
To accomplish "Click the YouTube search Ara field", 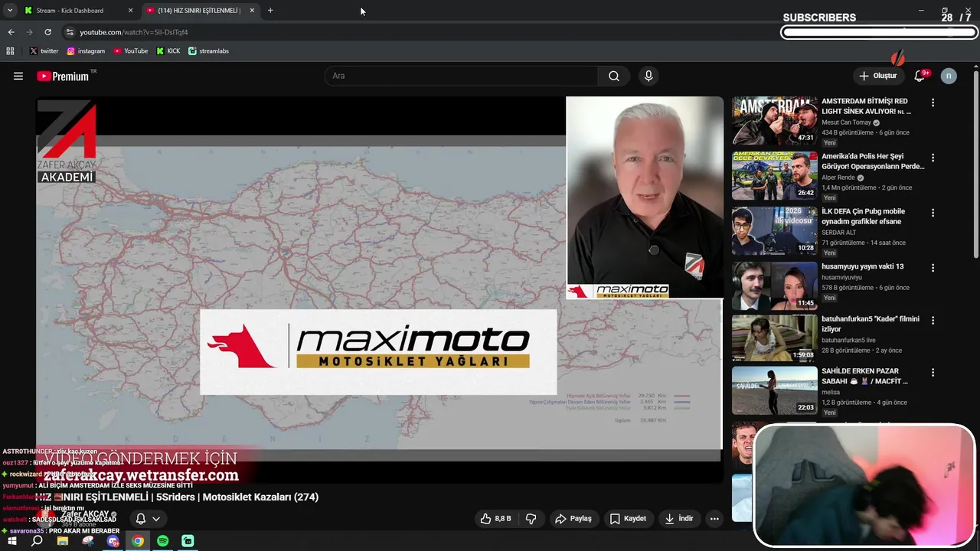I will 462,76.
